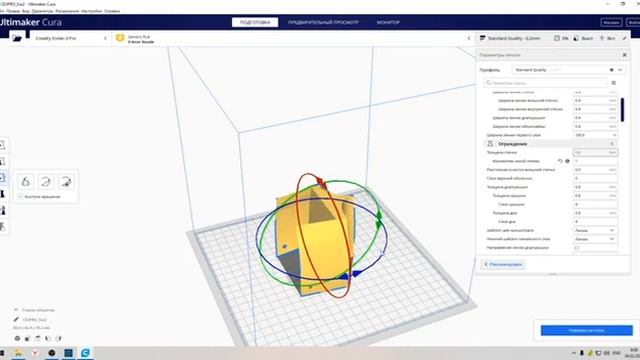This screenshot has height=360, width=640.
Task: Click the taskbar clock
Action: point(633,353)
